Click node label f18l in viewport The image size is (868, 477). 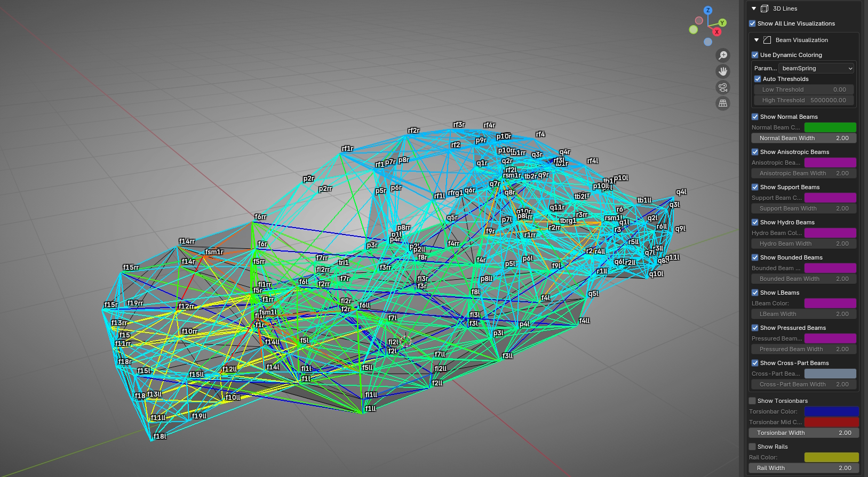point(160,436)
